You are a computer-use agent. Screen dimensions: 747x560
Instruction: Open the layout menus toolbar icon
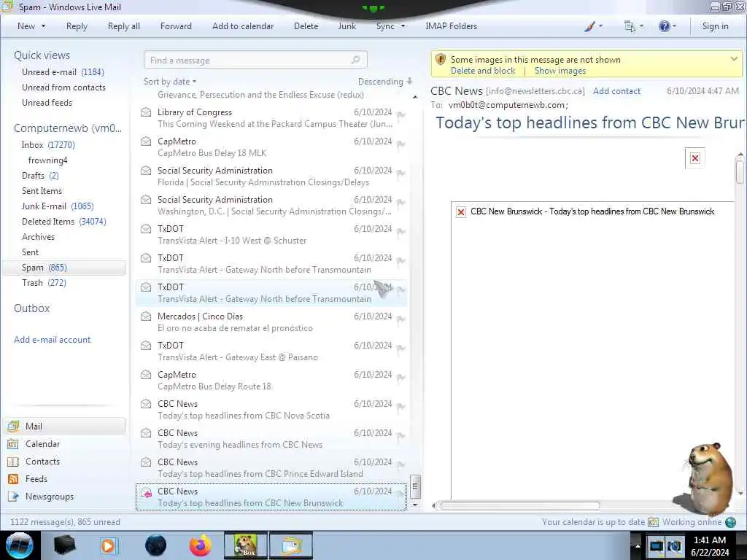630,27
